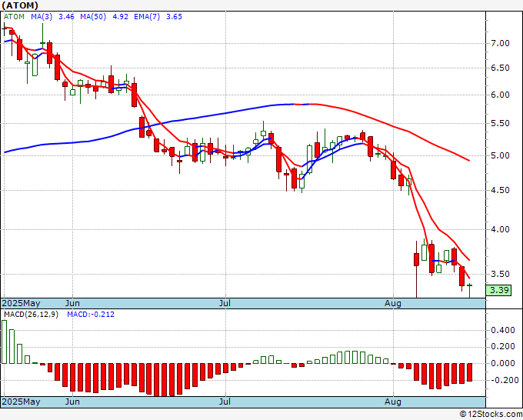Click the 0.400 MACD axis label
This screenshot has width=523, height=420.
503,330
